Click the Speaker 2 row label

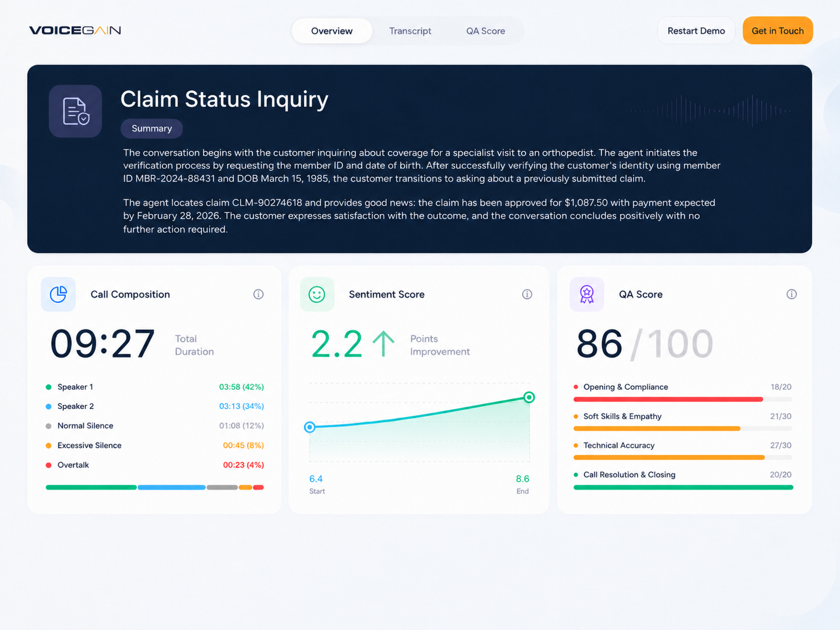[x=75, y=406]
